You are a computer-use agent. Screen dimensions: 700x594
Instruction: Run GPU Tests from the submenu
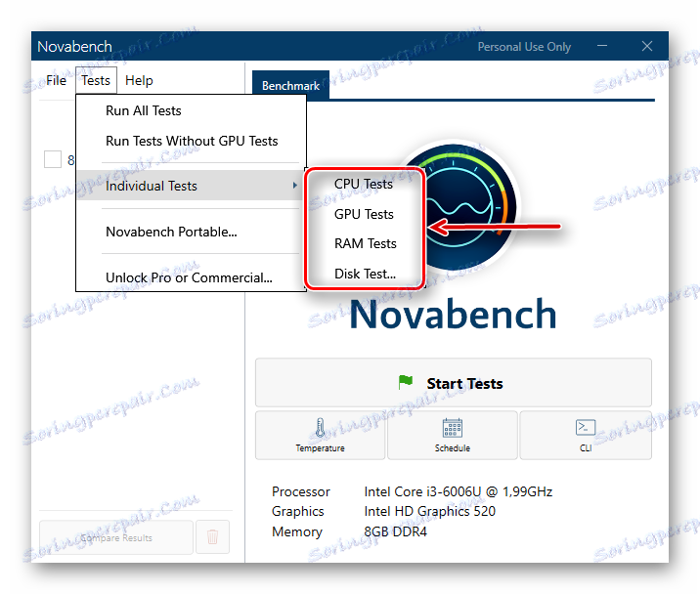coord(364,214)
